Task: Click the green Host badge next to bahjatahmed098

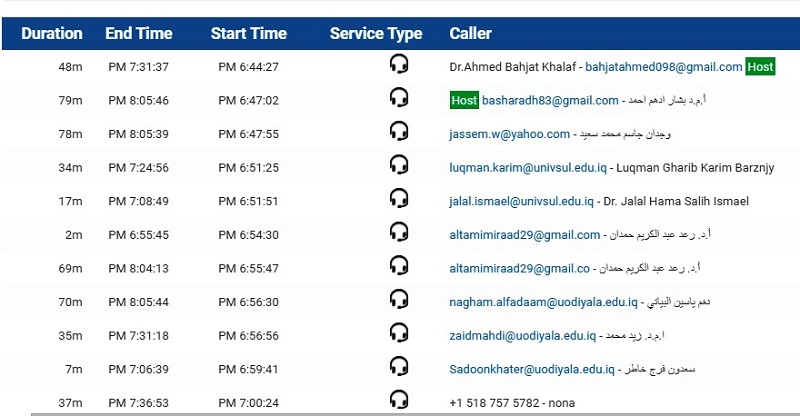Action: 760,67
